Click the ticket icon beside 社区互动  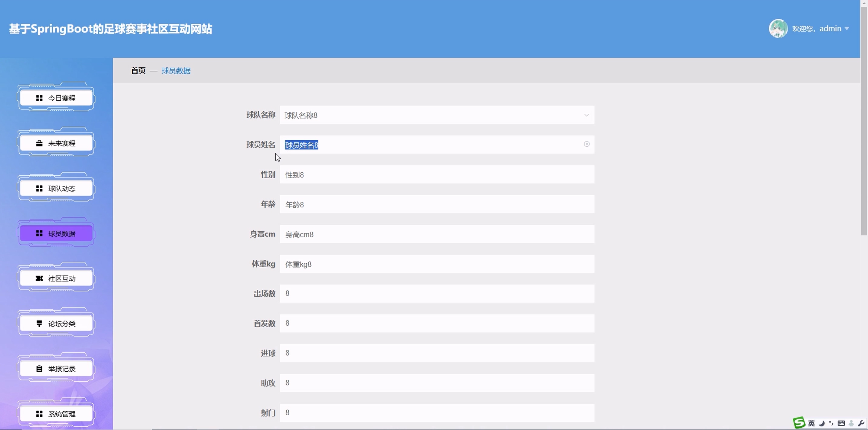pyautogui.click(x=39, y=279)
